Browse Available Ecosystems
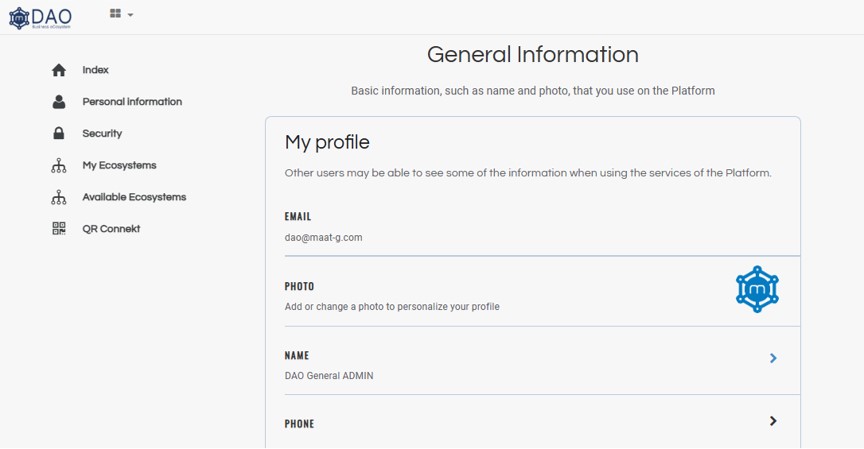864x449 pixels. [x=134, y=197]
